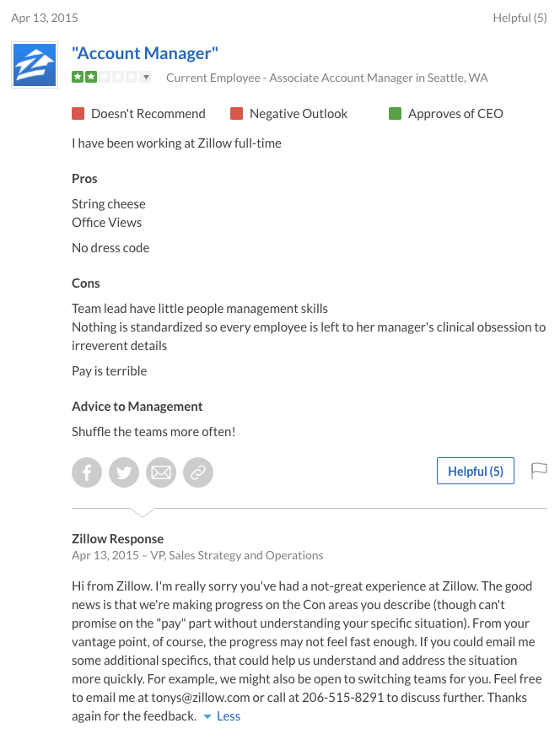Click Approves of CEO label
This screenshot has height=734, width=560.
[x=455, y=114]
